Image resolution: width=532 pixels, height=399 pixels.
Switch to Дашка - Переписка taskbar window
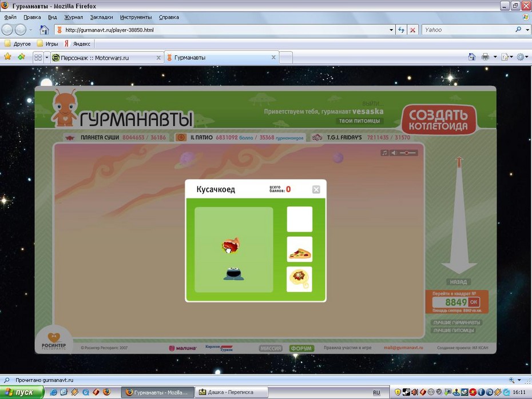click(x=232, y=392)
